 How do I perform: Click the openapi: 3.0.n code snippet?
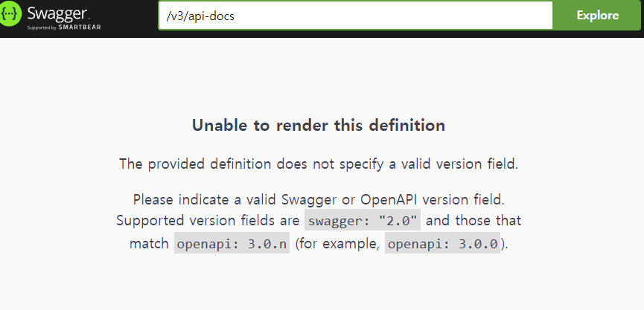click(x=232, y=244)
